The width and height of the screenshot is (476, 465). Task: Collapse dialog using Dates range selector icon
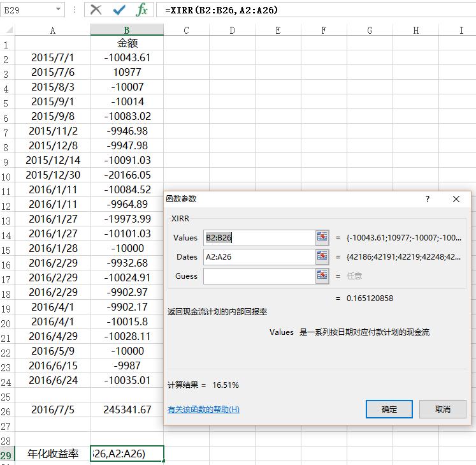pyautogui.click(x=322, y=257)
